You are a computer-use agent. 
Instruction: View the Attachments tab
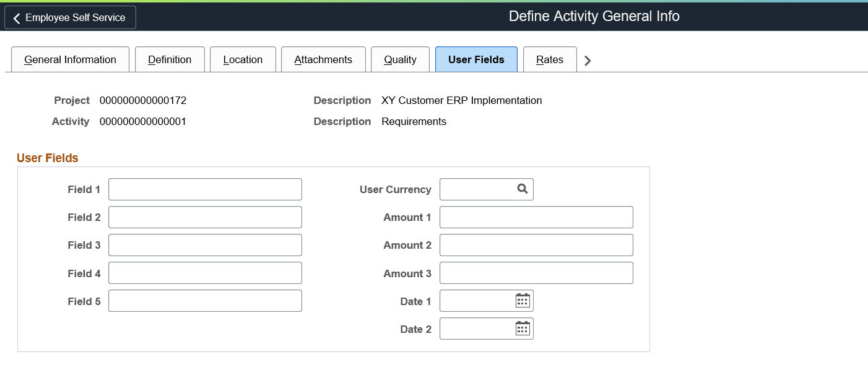tap(323, 59)
